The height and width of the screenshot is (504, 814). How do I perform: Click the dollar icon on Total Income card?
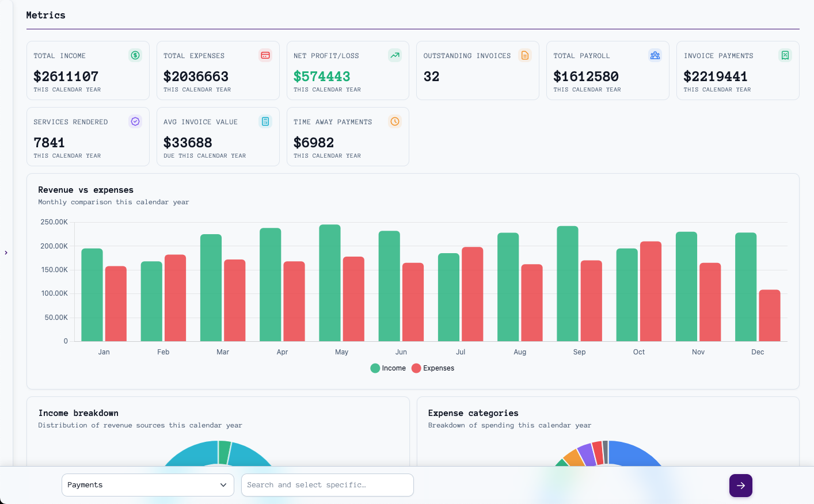click(x=135, y=55)
